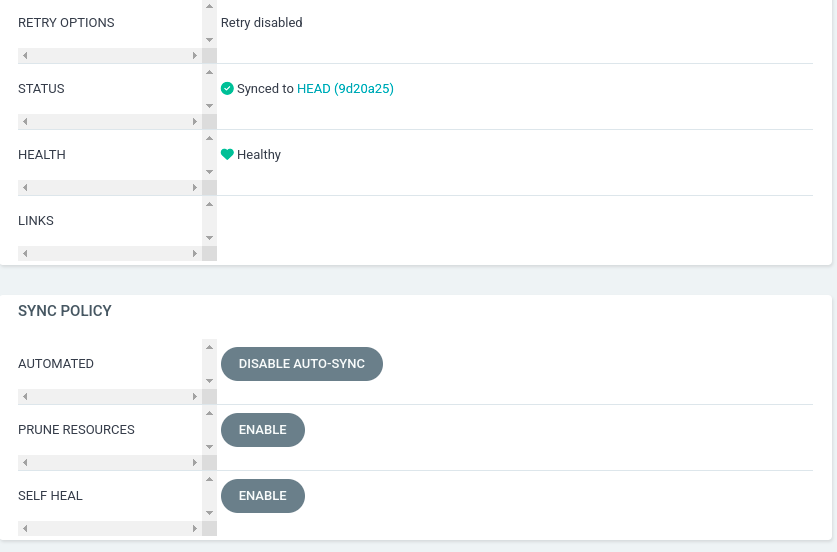Click scroll-up arrow beside AUTOMATED label
Image resolution: width=837 pixels, height=552 pixels.
pos(209,347)
